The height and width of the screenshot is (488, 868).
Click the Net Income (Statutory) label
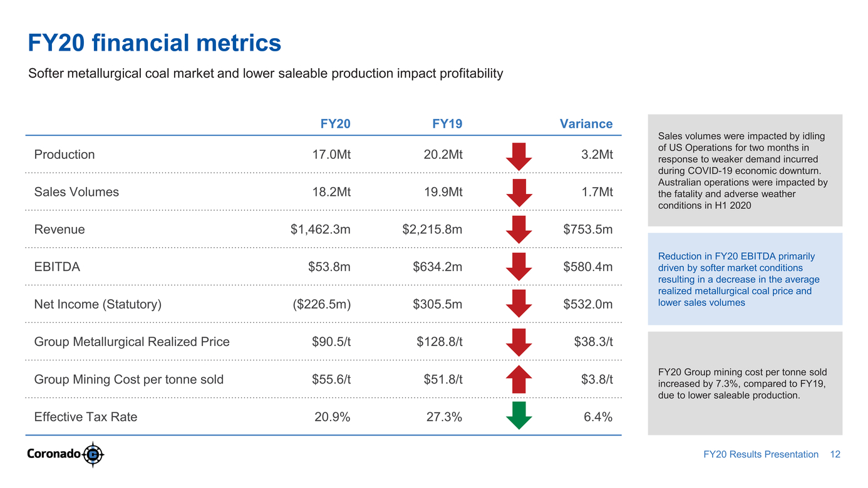point(98,305)
